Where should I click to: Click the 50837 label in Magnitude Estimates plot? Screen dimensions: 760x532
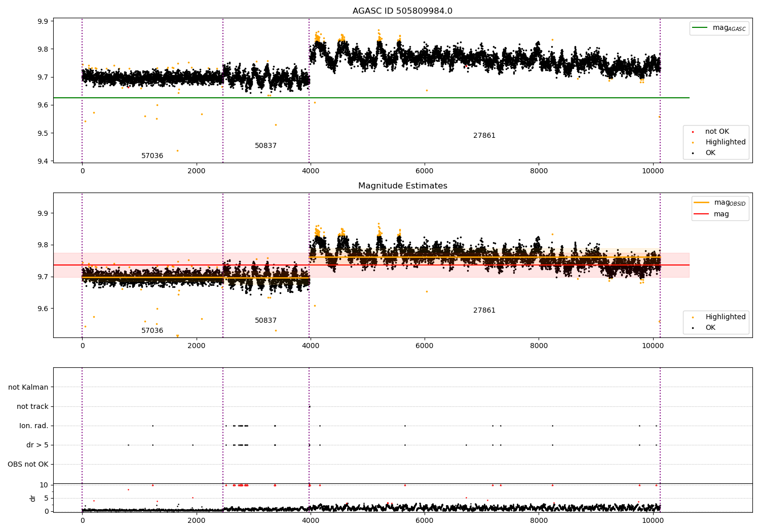click(x=265, y=320)
